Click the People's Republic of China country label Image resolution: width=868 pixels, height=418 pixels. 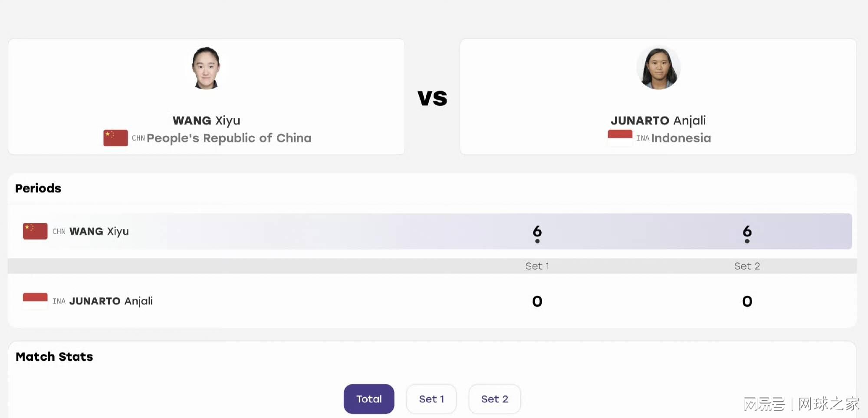(229, 138)
